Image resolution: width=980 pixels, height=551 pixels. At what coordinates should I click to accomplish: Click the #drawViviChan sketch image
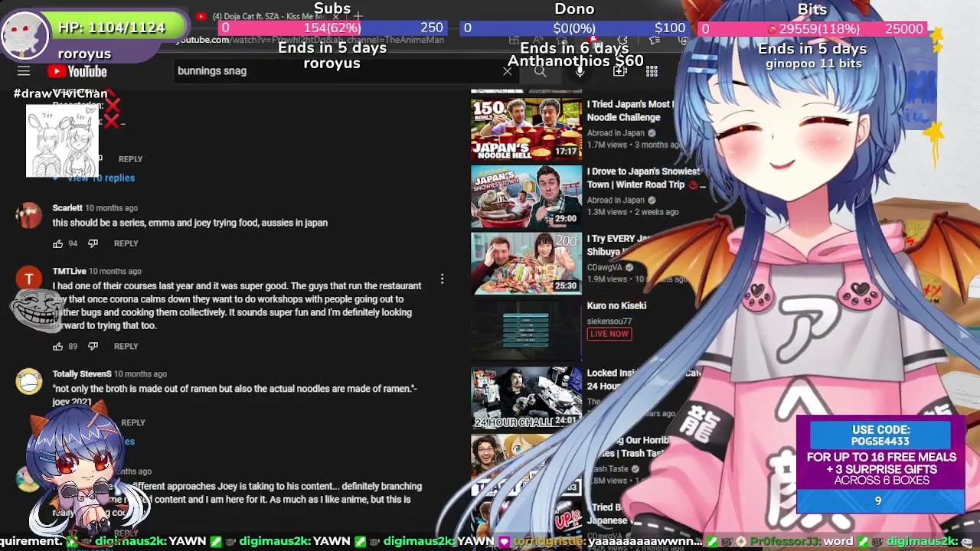tap(63, 140)
